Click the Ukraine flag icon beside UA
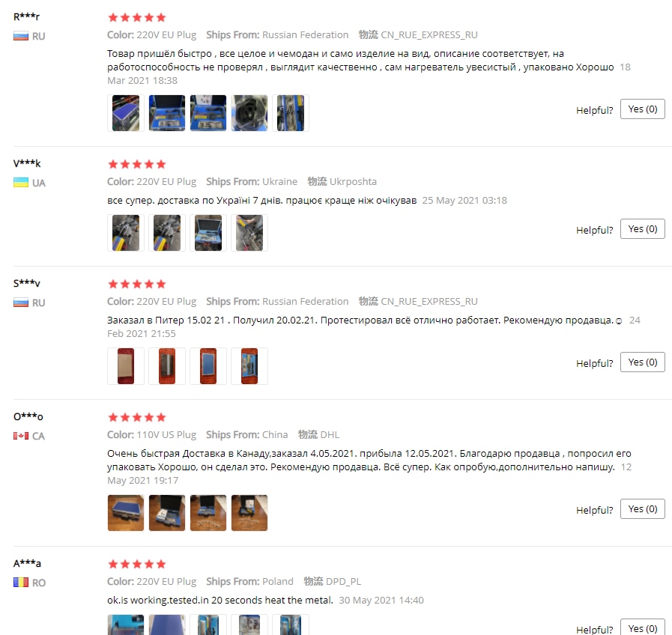Screen dimensions: 672x635 20,183
